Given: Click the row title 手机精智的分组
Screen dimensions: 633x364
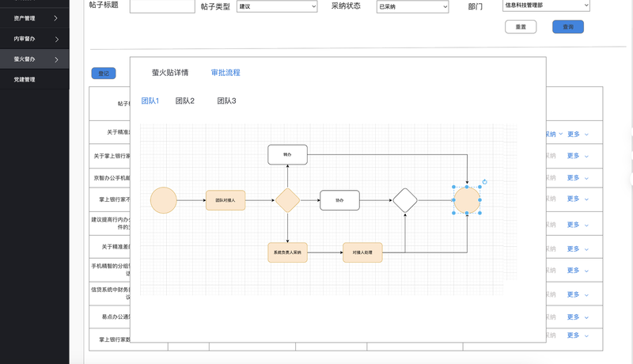Looking at the screenshot, I should 111,270.
